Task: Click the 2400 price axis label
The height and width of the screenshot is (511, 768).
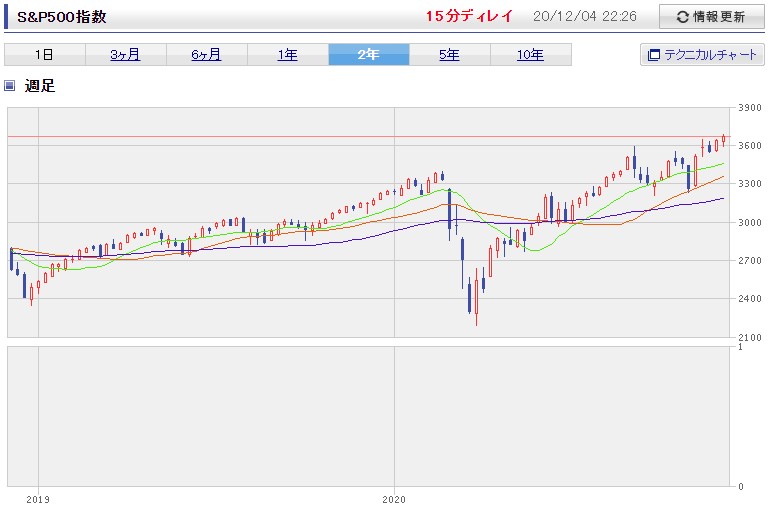Action: (750, 298)
